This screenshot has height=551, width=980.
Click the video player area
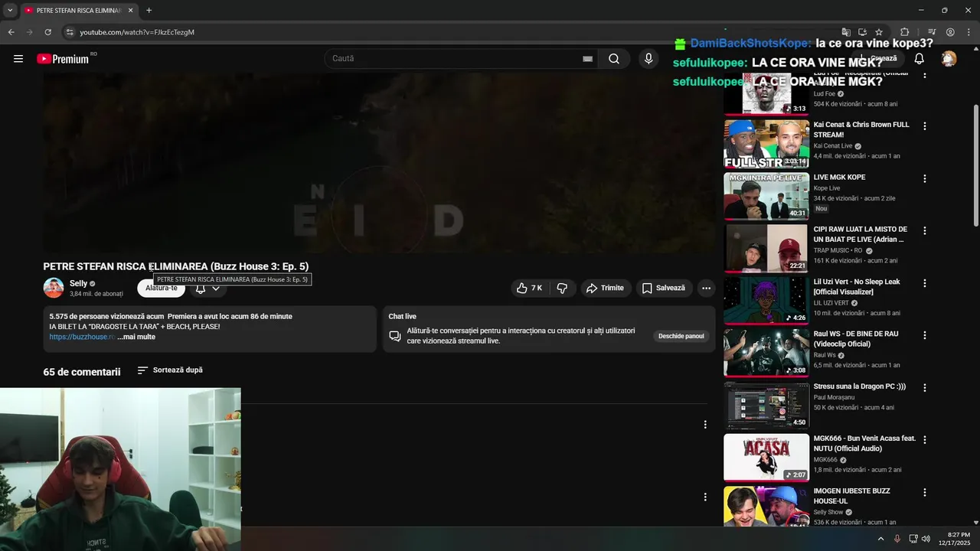(x=379, y=163)
